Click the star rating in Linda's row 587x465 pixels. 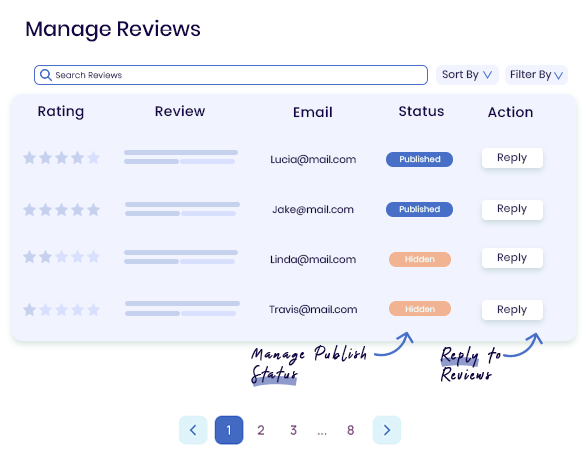point(61,257)
